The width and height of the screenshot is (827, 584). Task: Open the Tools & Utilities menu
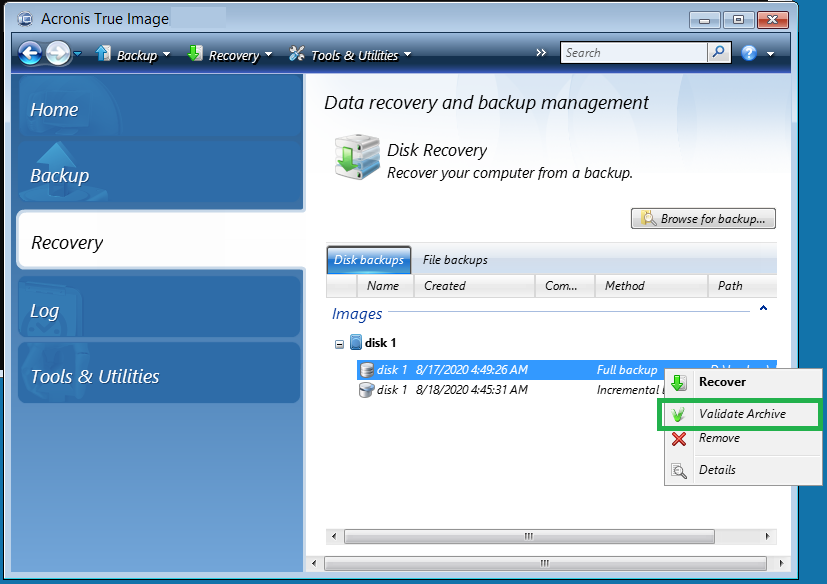click(349, 54)
